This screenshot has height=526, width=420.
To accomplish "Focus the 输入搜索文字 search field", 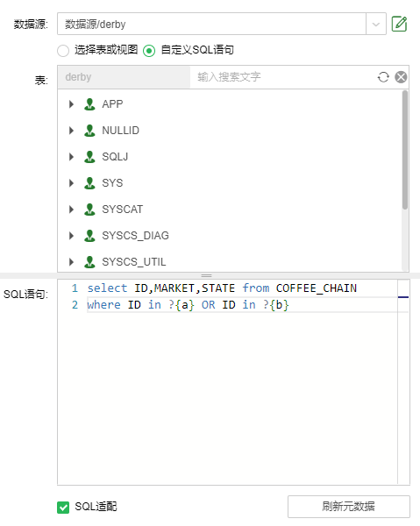I will tap(281, 77).
